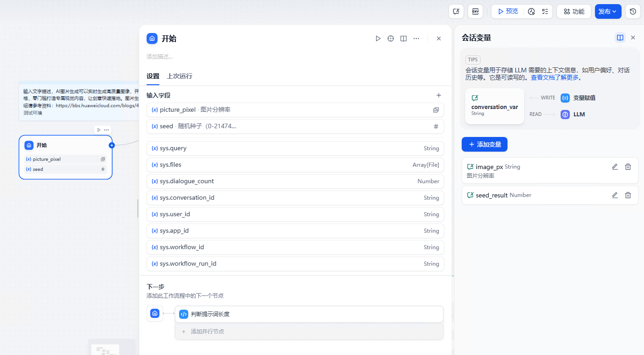Add a new input field with the plus icon

(438, 95)
